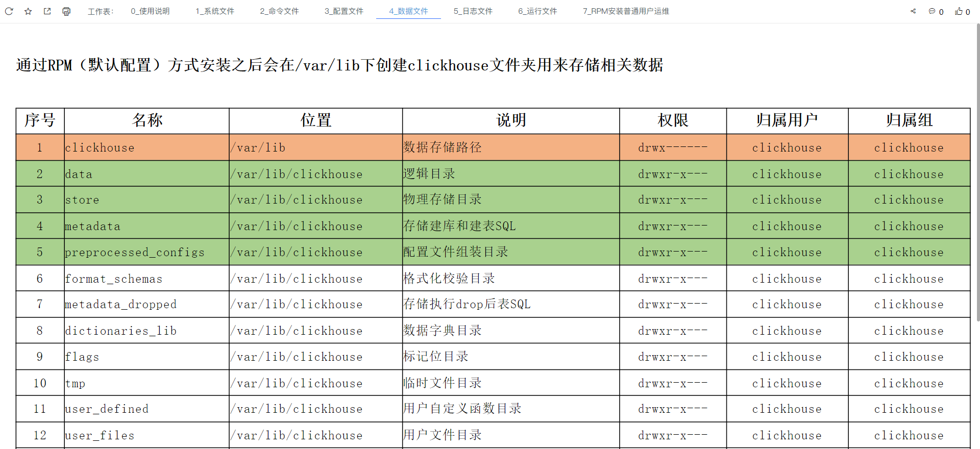Open the 6_运行文件 tab
Screen dimensions: 980x449
pyautogui.click(x=537, y=11)
